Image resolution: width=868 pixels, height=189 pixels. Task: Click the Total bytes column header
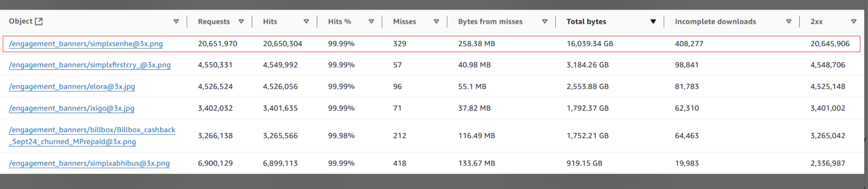(x=586, y=22)
